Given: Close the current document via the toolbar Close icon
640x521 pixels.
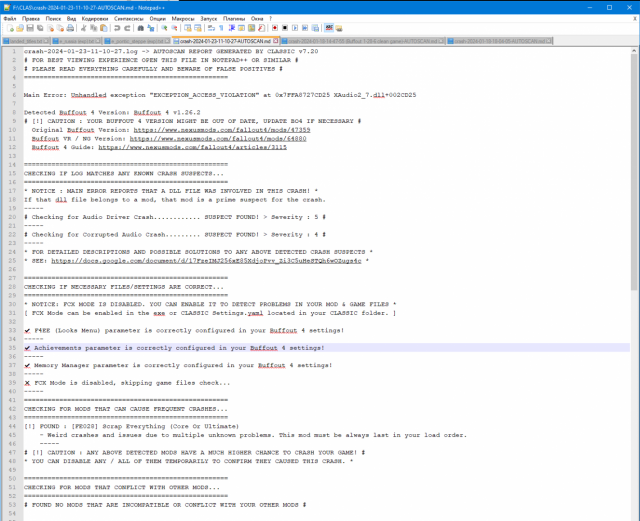Looking at the screenshot, I should pos(50,28).
